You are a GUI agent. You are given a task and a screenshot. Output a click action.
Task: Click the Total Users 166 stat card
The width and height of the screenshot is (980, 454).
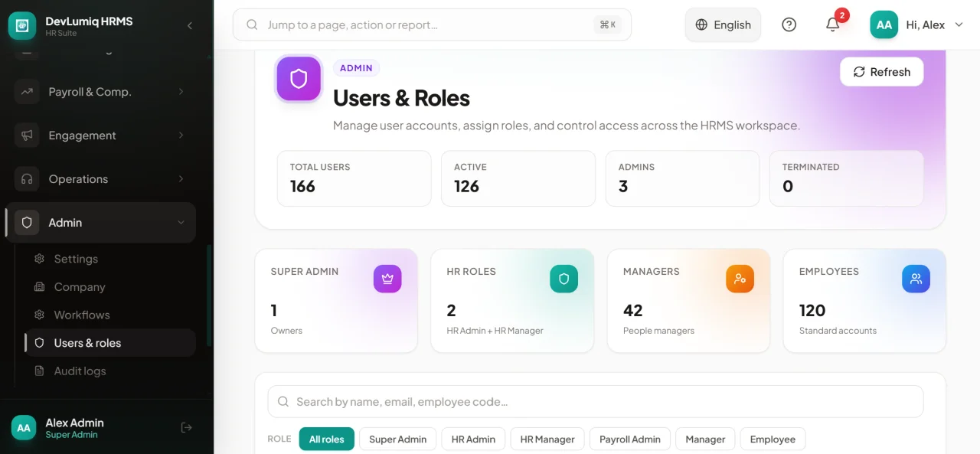click(x=354, y=178)
